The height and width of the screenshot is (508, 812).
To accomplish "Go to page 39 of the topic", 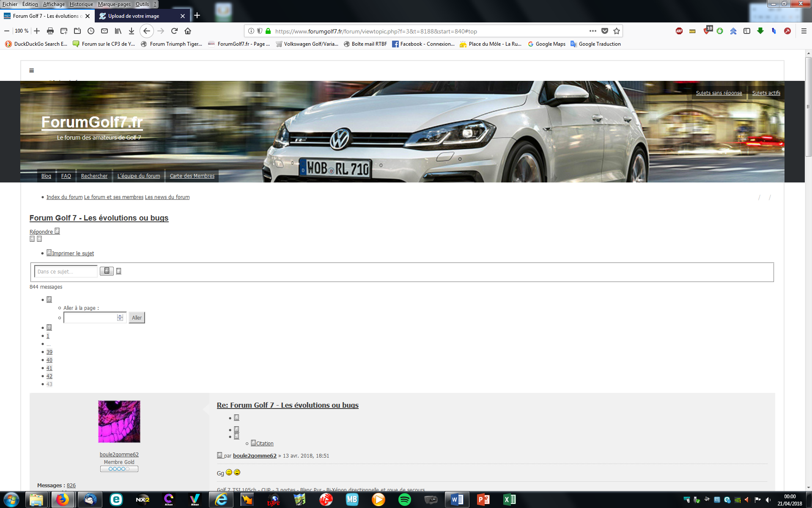I will [49, 352].
